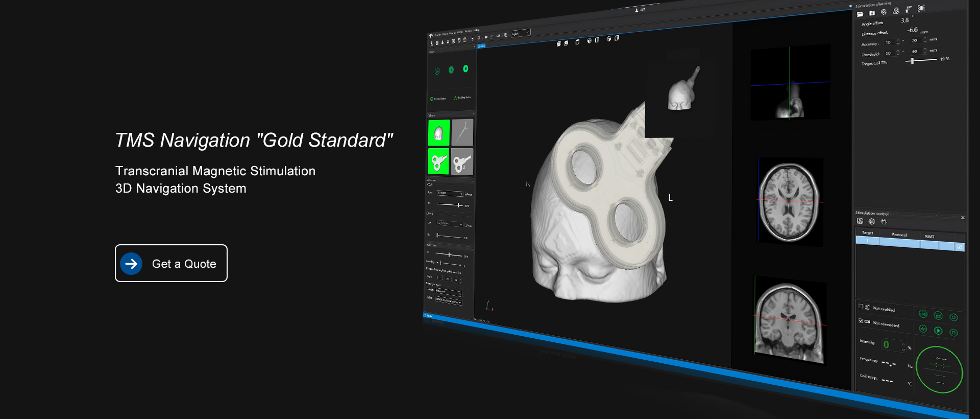The image size is (980, 419).
Task: Adjust the Target Coil TP slider
Action: click(921, 60)
